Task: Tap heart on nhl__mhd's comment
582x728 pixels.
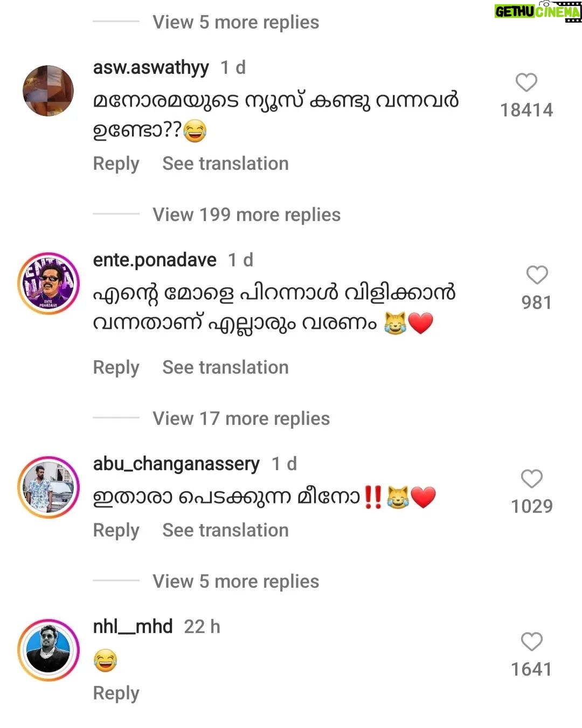Action: (x=531, y=642)
